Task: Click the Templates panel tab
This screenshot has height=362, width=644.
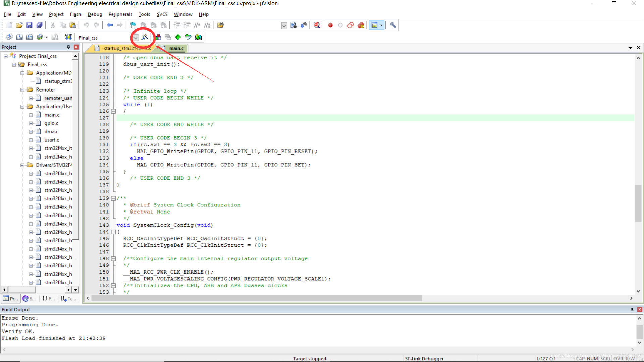Action: pos(68,298)
